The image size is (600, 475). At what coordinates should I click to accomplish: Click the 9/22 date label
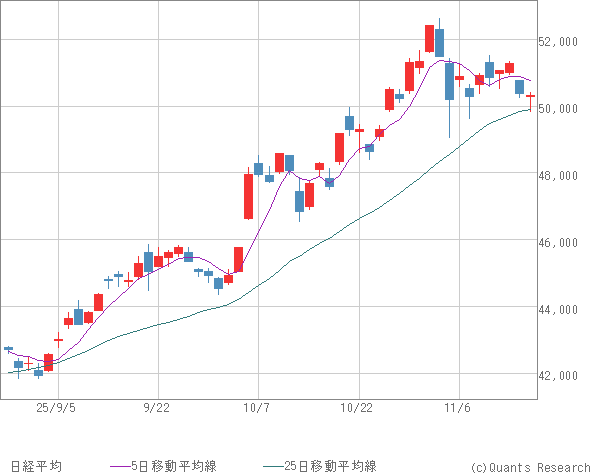(x=157, y=408)
